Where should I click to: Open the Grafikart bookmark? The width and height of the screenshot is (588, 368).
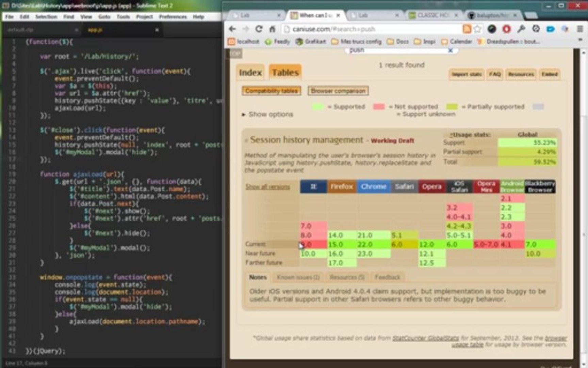311,42
